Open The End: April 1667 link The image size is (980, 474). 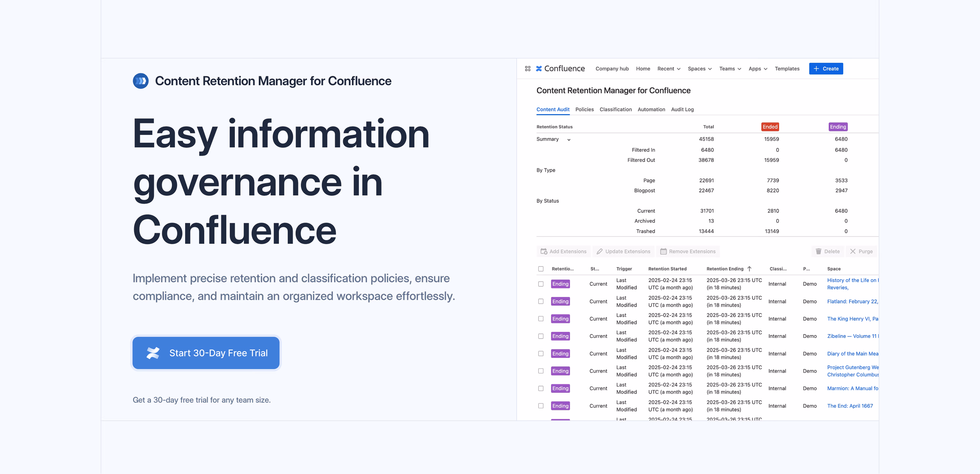pos(850,406)
